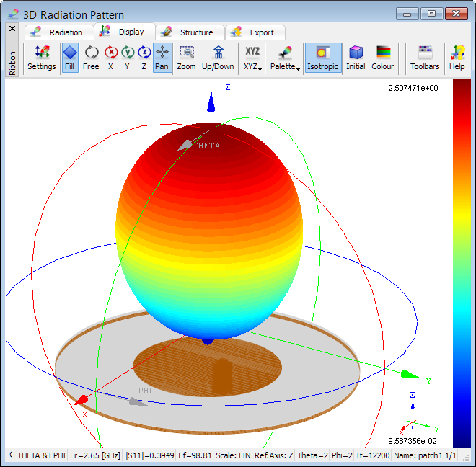
Task: Open the Palette dropdown menu
Action: (x=285, y=58)
